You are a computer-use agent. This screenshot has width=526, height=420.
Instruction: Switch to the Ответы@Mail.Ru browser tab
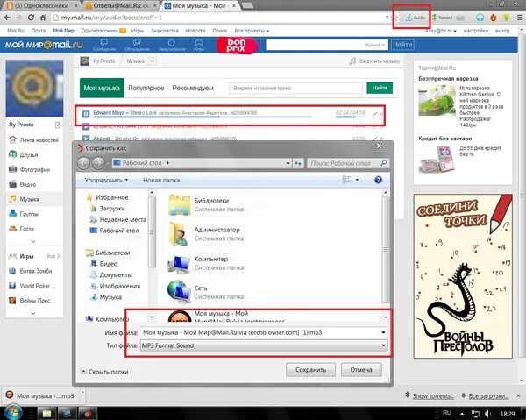click(120, 5)
